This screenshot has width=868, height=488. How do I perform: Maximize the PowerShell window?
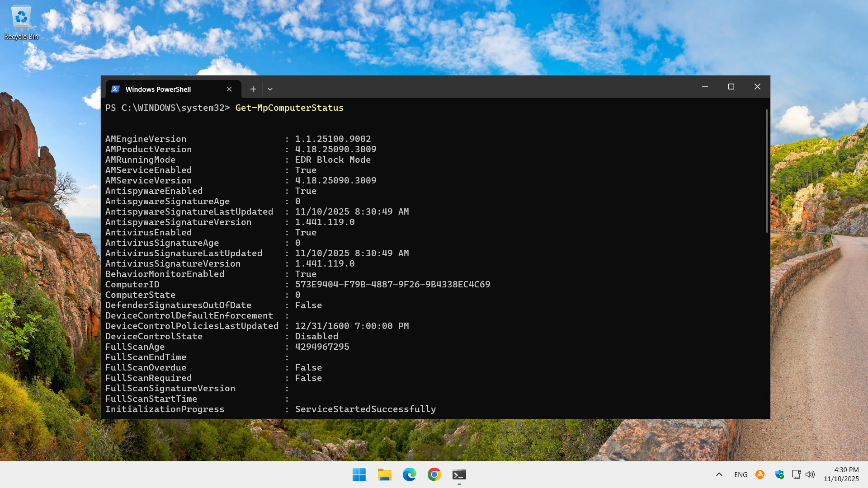[x=731, y=87]
